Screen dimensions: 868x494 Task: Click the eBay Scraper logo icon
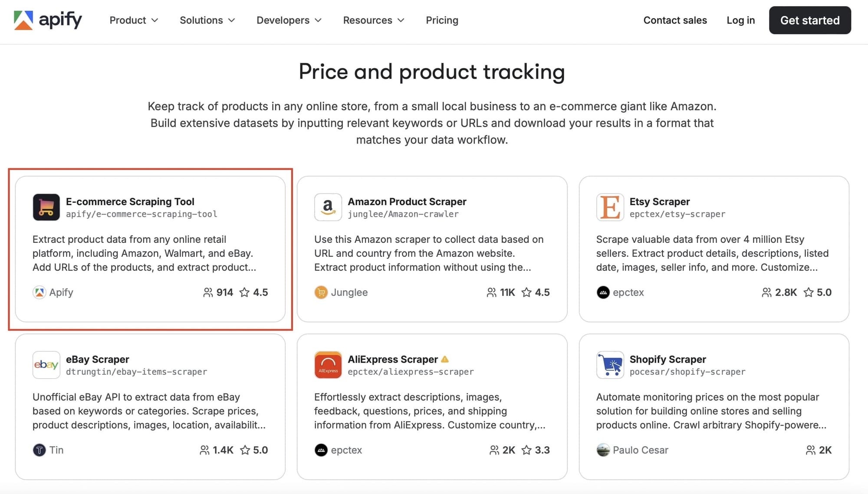46,365
